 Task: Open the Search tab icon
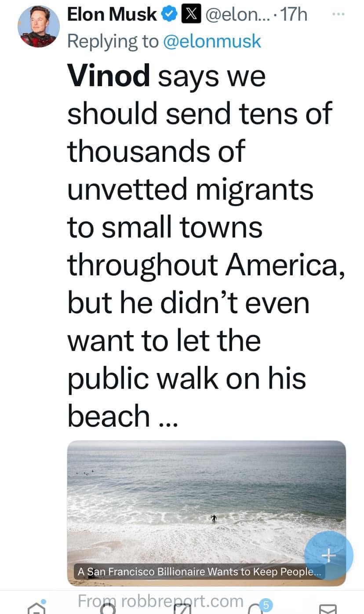coord(108,608)
